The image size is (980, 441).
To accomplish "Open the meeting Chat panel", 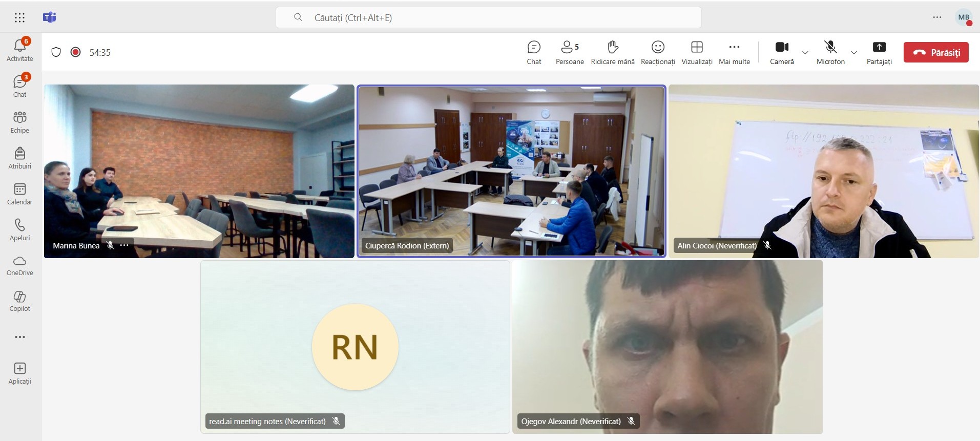I will [x=534, y=53].
